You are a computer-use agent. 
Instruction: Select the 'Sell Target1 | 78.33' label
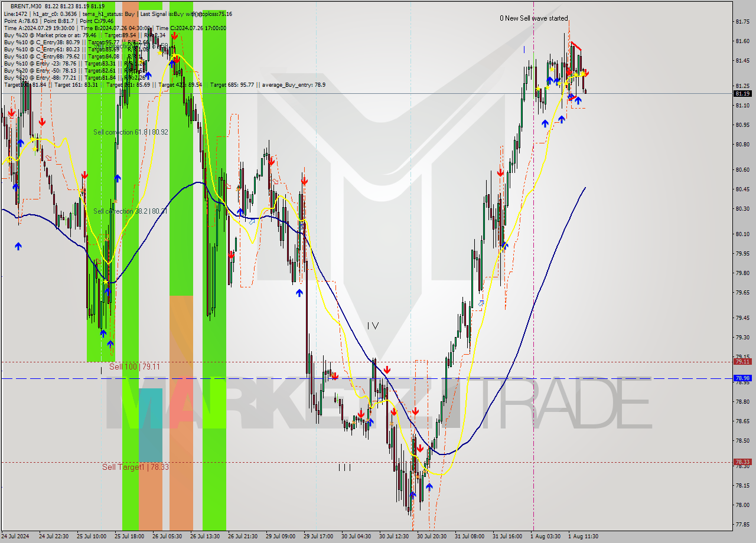(x=135, y=467)
